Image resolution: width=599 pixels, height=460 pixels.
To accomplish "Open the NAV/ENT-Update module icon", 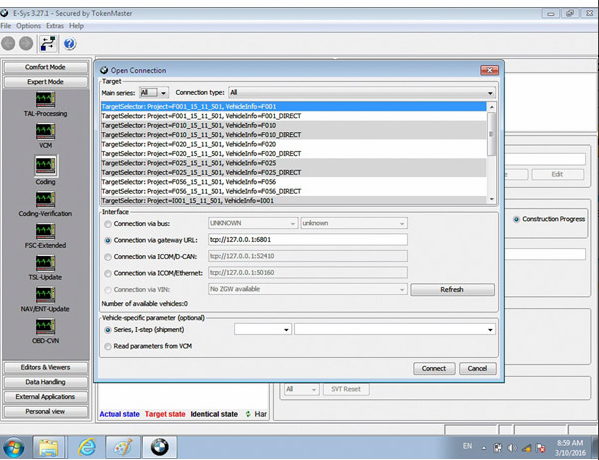I will (45, 295).
